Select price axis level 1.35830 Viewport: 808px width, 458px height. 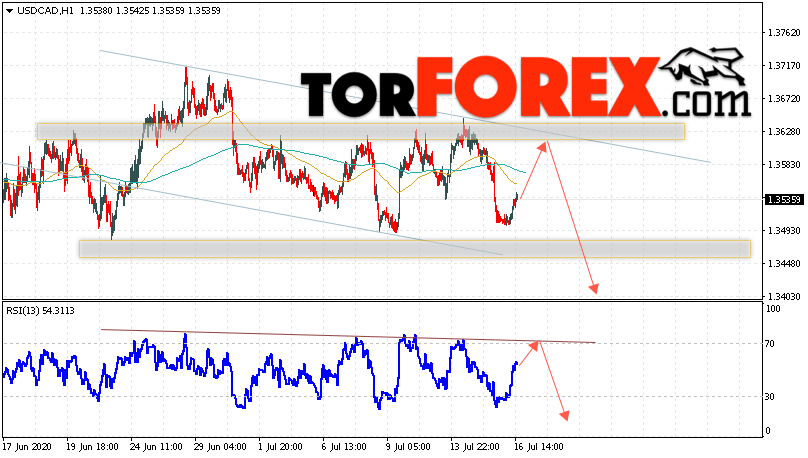(x=784, y=165)
